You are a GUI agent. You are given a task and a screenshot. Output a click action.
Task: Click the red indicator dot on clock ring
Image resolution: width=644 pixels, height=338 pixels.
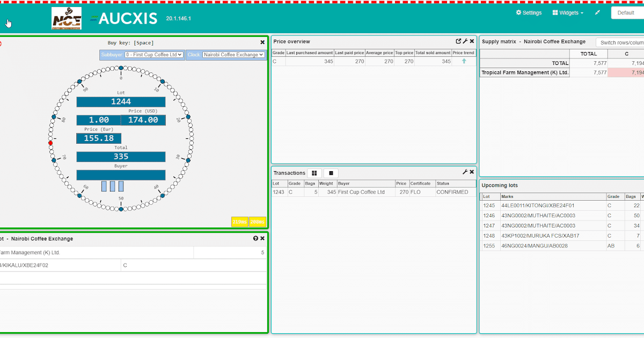(50, 143)
